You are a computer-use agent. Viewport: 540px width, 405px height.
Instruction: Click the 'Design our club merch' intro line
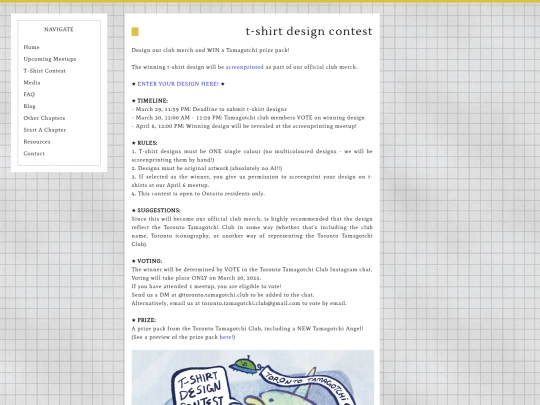coord(210,50)
